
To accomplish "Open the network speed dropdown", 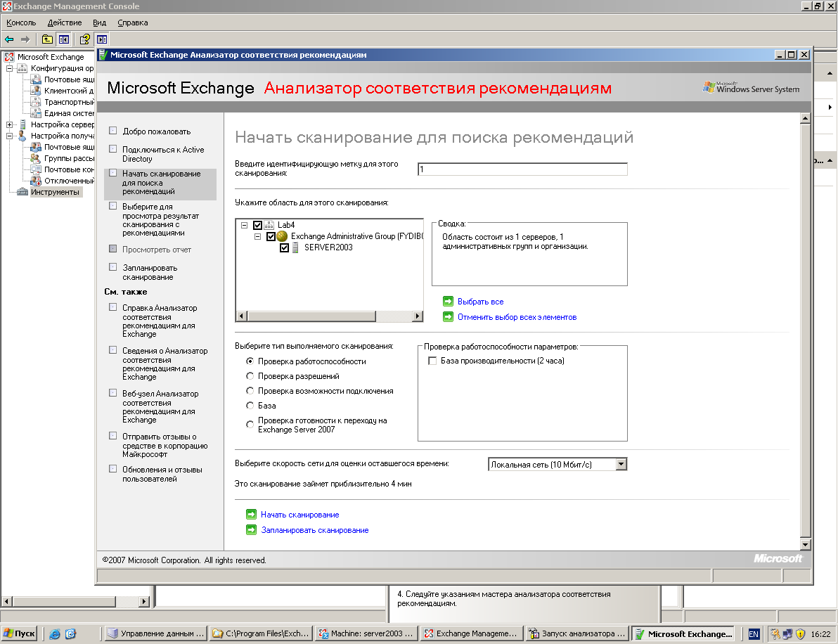I will click(621, 464).
